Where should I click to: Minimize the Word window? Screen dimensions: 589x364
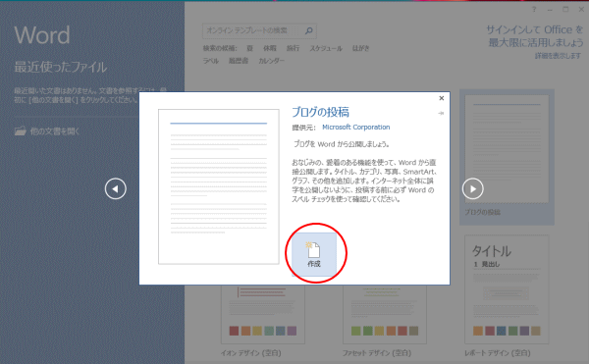(x=550, y=10)
